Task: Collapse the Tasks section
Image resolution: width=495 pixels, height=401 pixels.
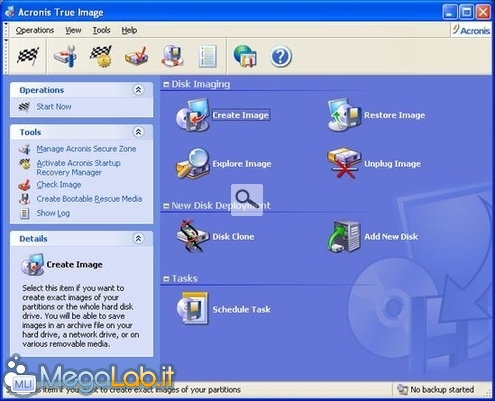Action: (x=166, y=279)
